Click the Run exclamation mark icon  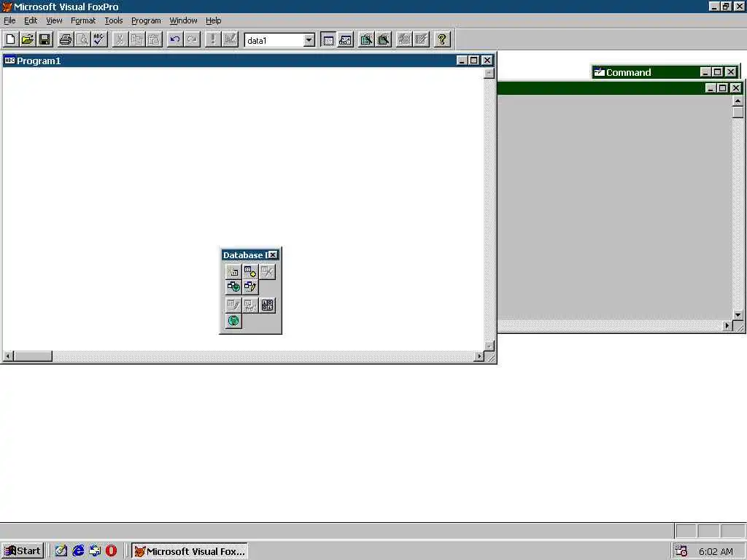pyautogui.click(x=212, y=39)
